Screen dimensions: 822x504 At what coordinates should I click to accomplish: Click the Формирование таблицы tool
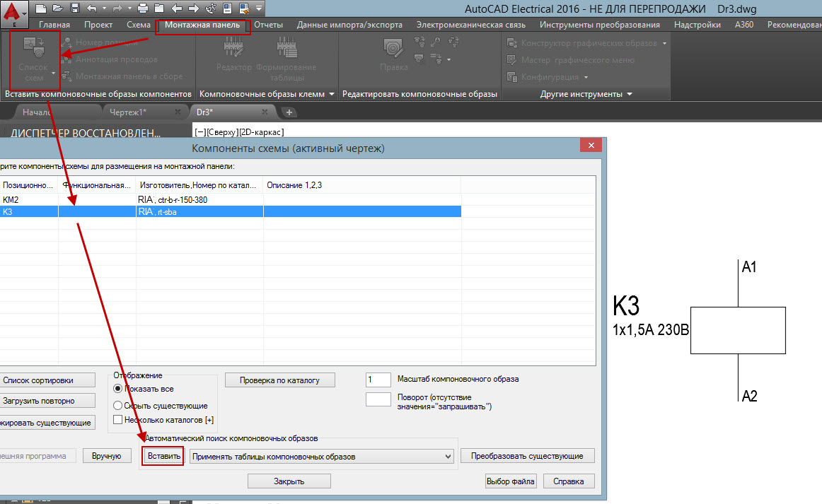point(286,59)
